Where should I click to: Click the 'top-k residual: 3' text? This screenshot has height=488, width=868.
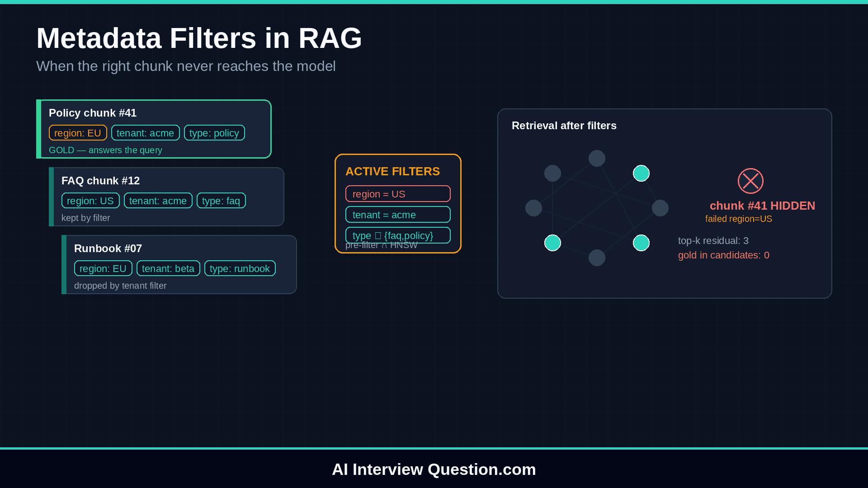tap(713, 241)
